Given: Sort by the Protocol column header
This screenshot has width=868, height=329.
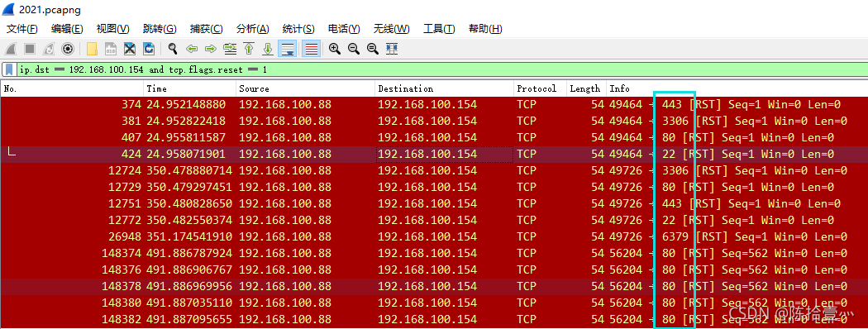Looking at the screenshot, I should pos(541,88).
